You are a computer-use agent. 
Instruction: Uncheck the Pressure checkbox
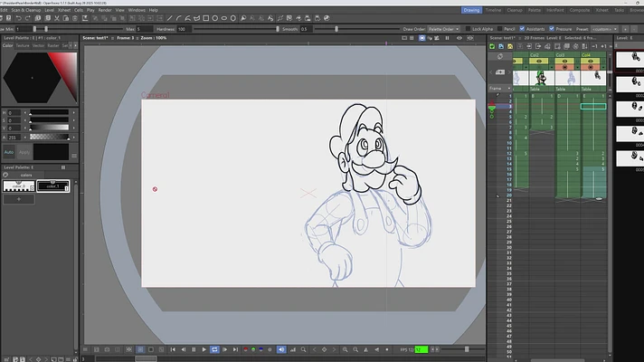point(552,29)
